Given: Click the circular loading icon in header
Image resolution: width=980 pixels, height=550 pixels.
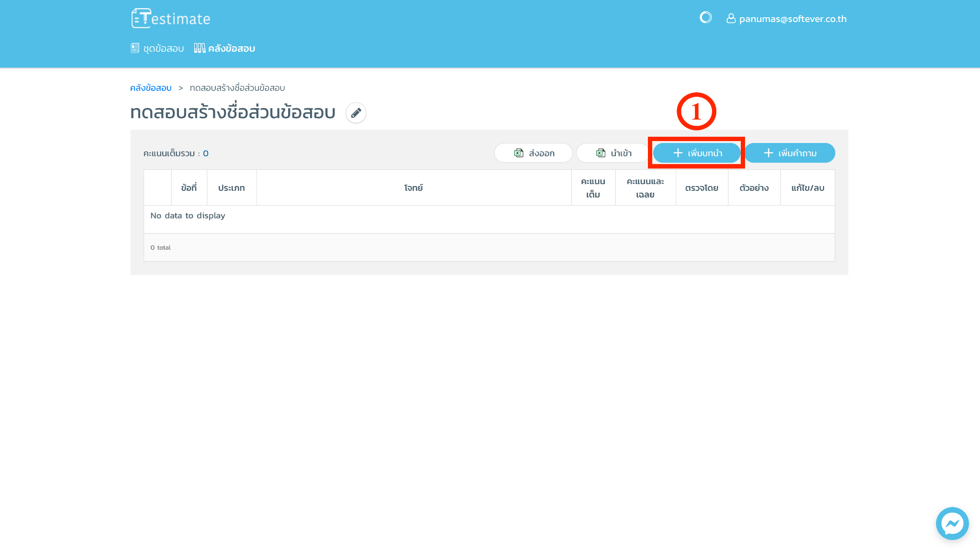Looking at the screenshot, I should click(x=705, y=18).
